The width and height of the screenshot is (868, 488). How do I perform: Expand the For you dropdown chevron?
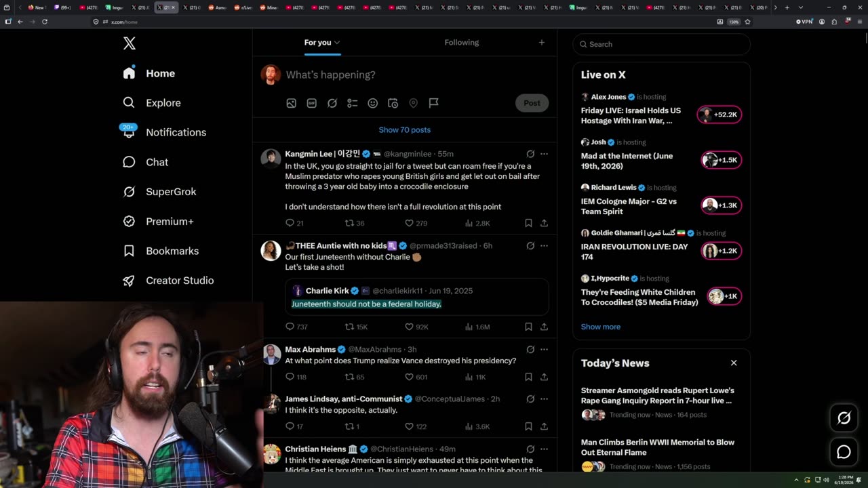click(337, 43)
